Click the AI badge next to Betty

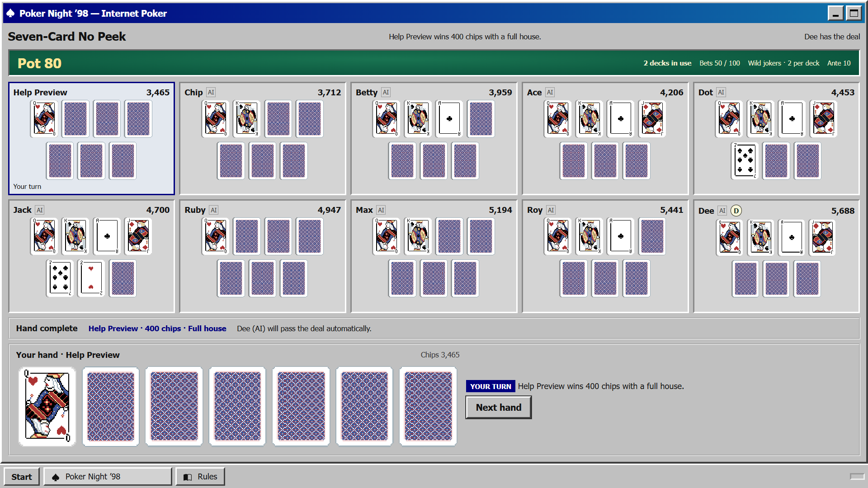(x=386, y=92)
